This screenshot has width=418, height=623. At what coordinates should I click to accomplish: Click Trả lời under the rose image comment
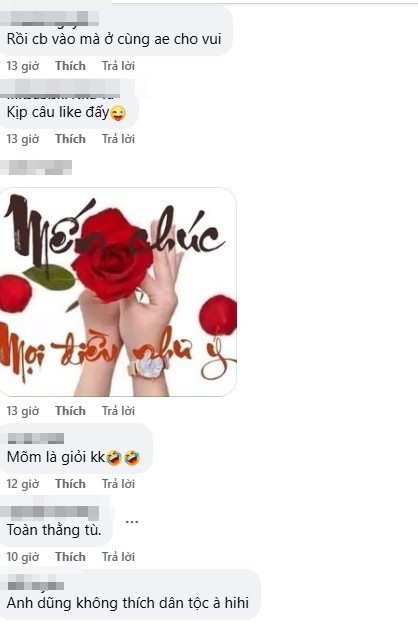click(x=118, y=410)
